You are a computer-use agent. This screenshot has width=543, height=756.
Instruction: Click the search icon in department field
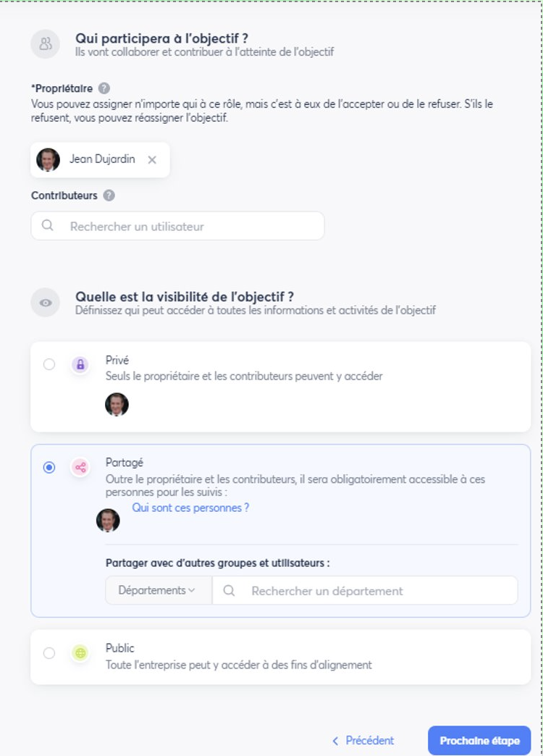click(230, 591)
